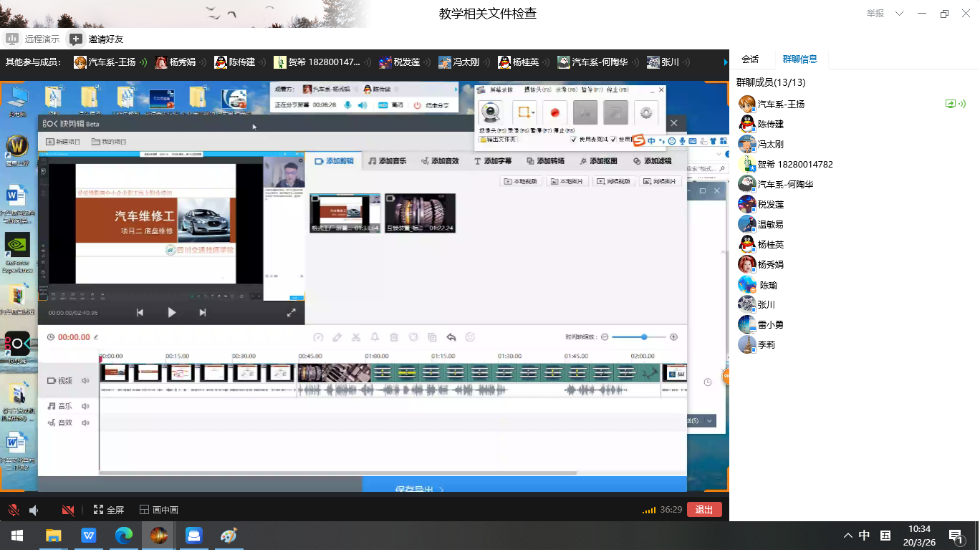
Task: Turn on the disabled camera icon
Action: [x=68, y=510]
